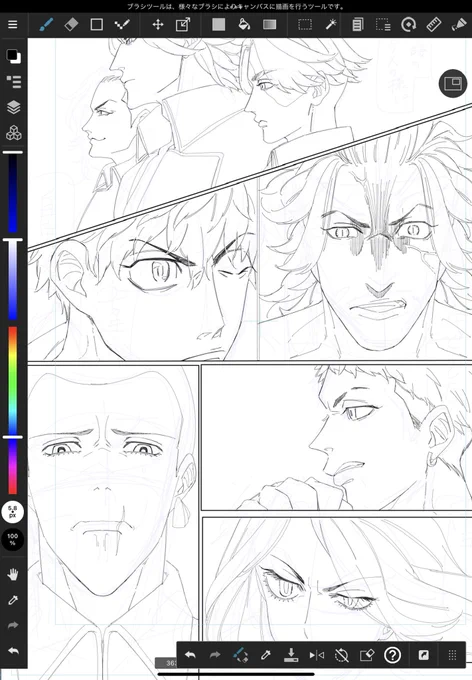This screenshot has width=472, height=680.
Task: Tap the Save download icon
Action: tap(291, 655)
